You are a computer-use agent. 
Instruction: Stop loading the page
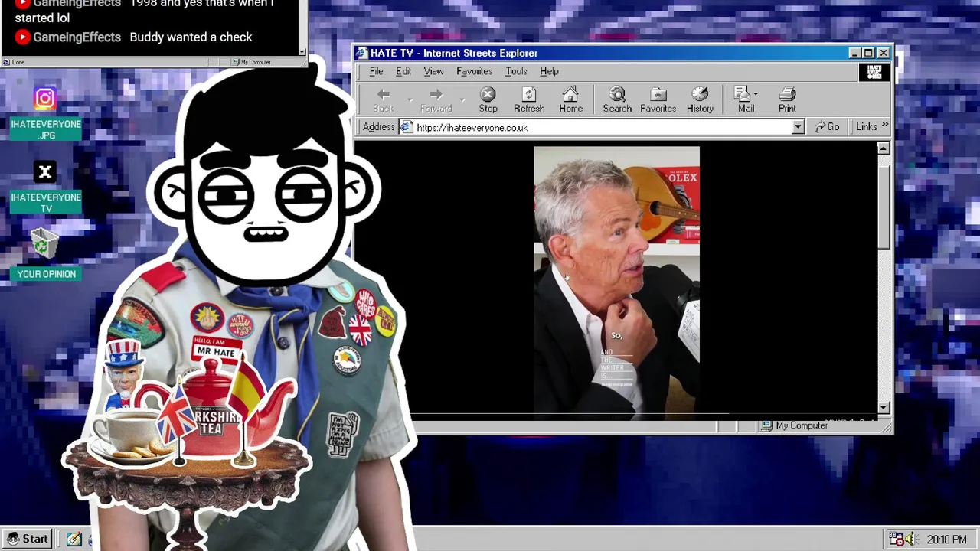(488, 100)
